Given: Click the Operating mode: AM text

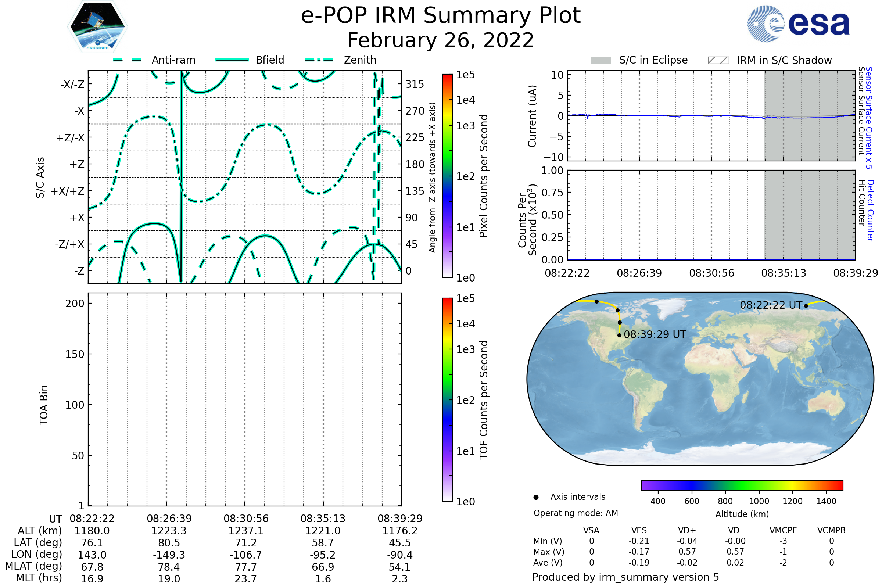Looking at the screenshot, I should pos(576,513).
